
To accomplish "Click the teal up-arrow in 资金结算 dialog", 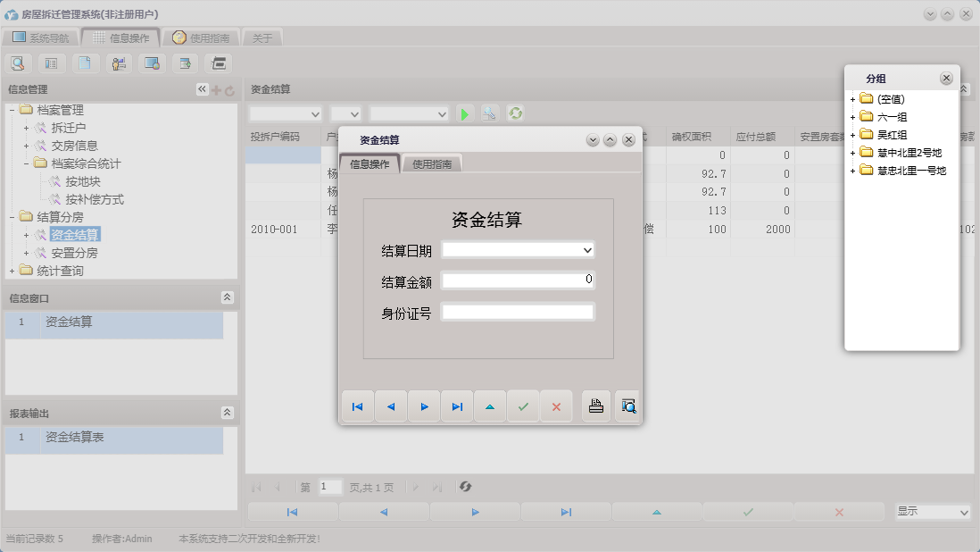I will pos(490,406).
